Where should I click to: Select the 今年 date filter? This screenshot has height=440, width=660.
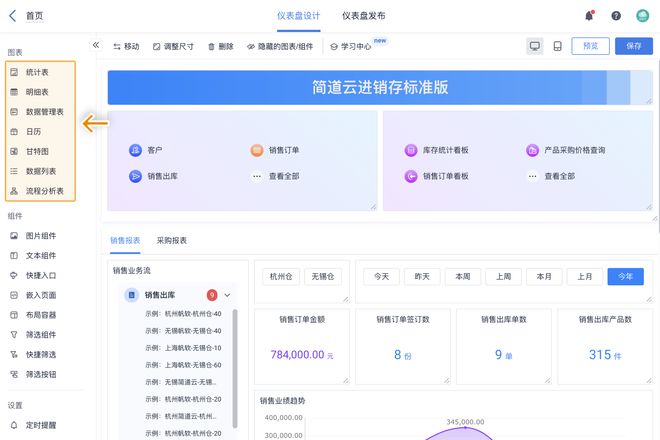pos(625,276)
